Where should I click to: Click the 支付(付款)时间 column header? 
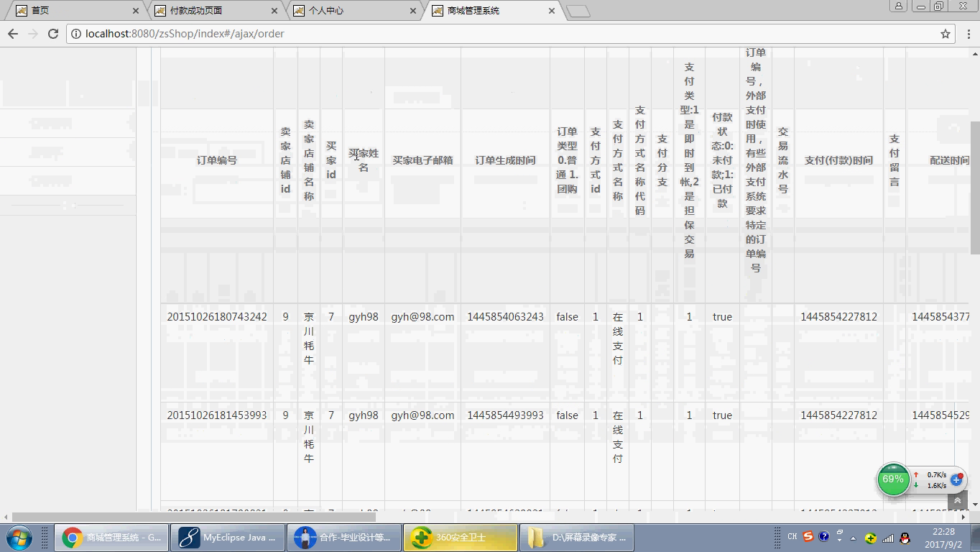point(838,160)
